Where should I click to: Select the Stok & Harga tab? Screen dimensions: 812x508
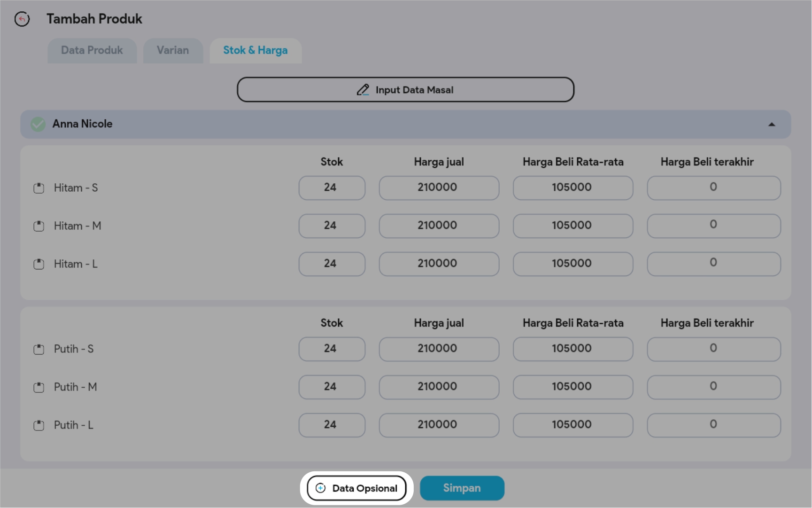pyautogui.click(x=255, y=50)
